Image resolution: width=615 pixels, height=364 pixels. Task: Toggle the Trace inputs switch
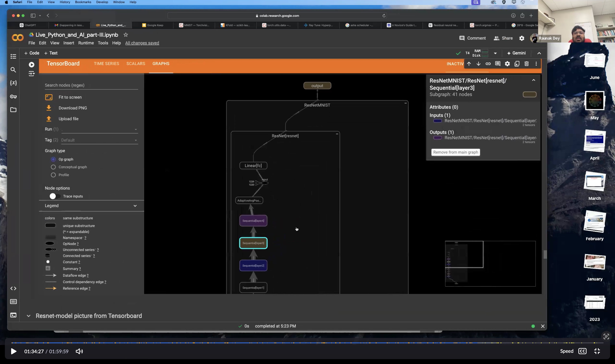coord(55,196)
